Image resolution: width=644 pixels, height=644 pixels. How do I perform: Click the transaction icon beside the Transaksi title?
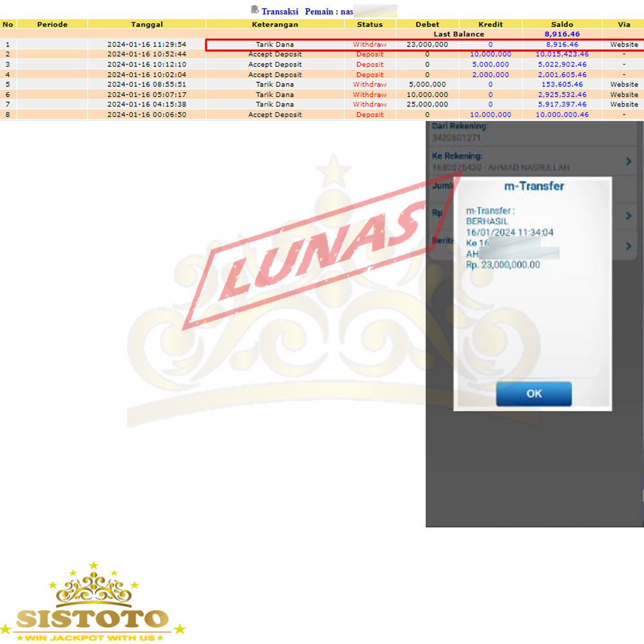click(255, 10)
